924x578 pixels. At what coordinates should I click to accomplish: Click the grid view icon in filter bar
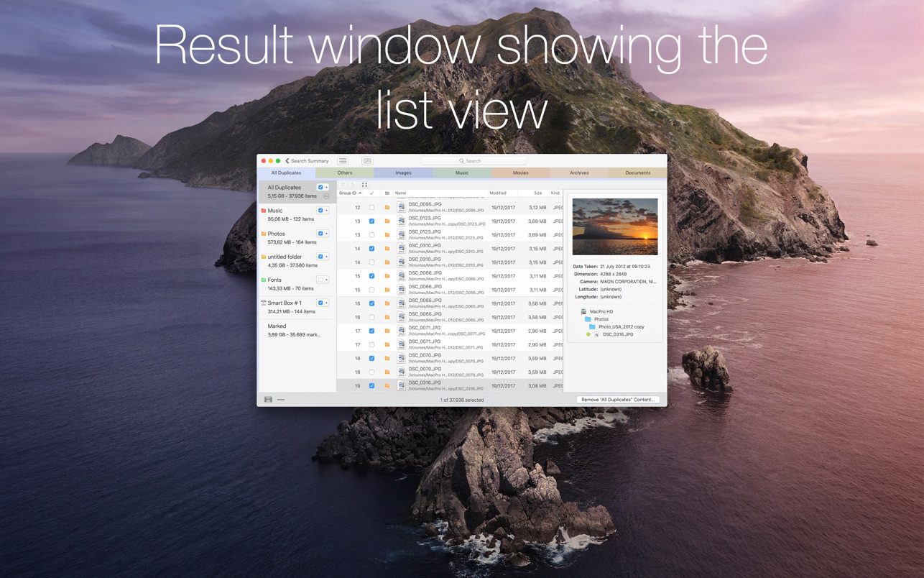click(x=364, y=185)
